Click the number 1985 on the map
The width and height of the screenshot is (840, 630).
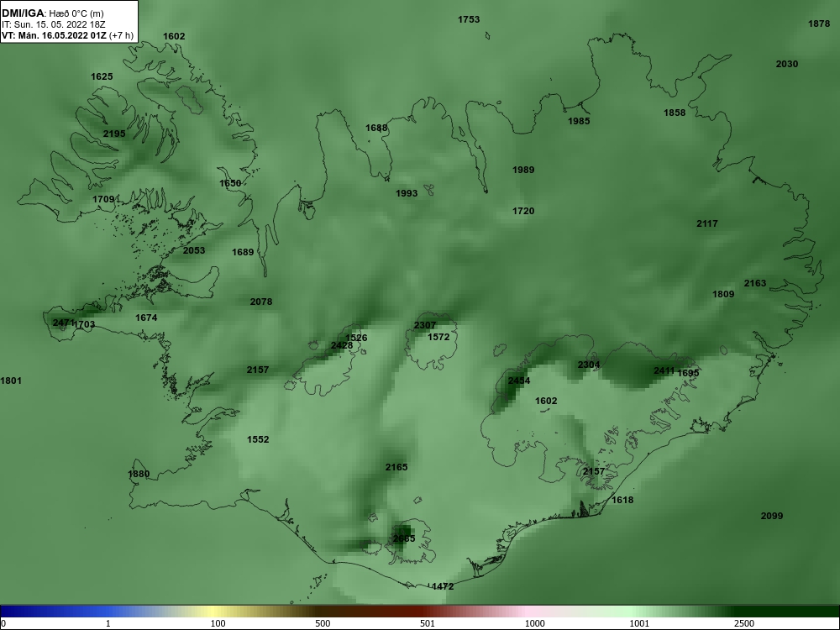coord(579,121)
